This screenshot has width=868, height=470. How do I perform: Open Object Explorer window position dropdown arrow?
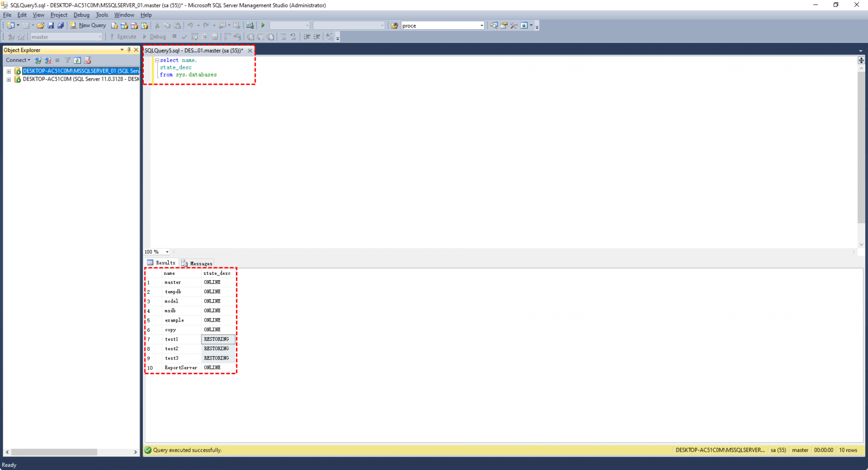(x=122, y=50)
